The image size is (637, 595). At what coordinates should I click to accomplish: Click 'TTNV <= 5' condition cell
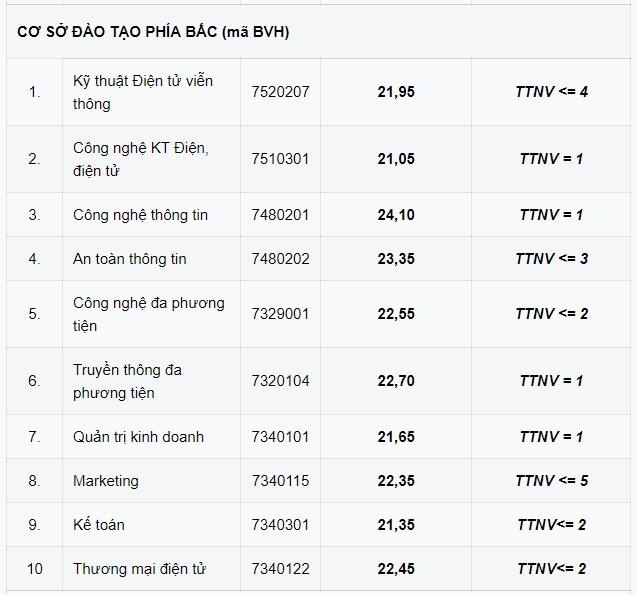click(x=551, y=481)
